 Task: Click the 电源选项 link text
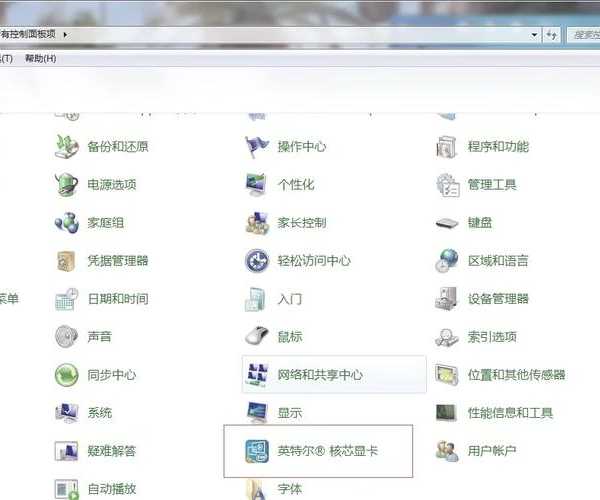tap(112, 185)
